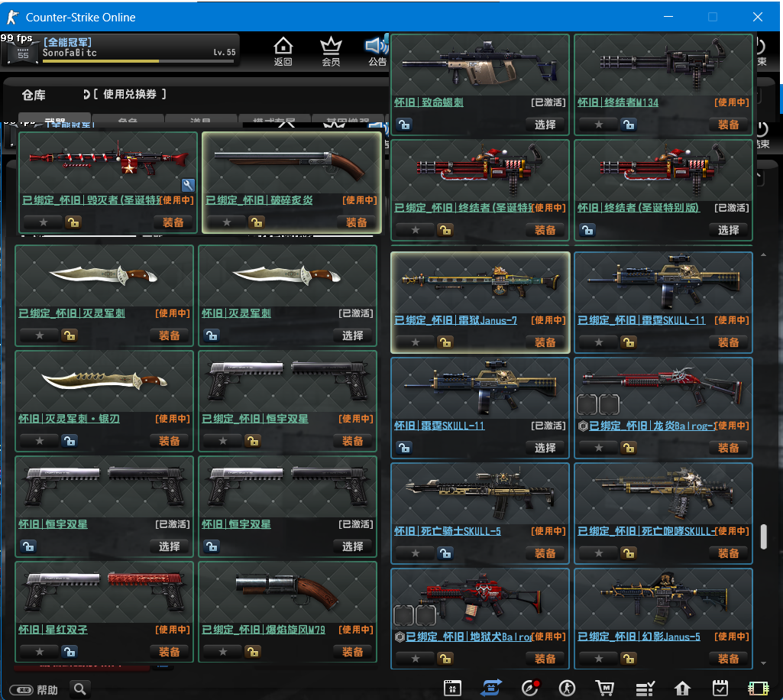Click 选择 on the 致命蝎刺 card

(x=545, y=125)
